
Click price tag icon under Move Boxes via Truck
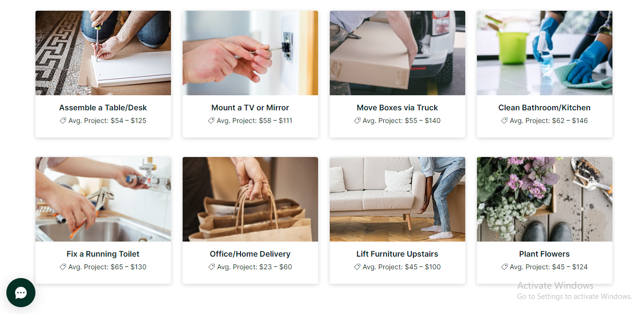click(357, 121)
